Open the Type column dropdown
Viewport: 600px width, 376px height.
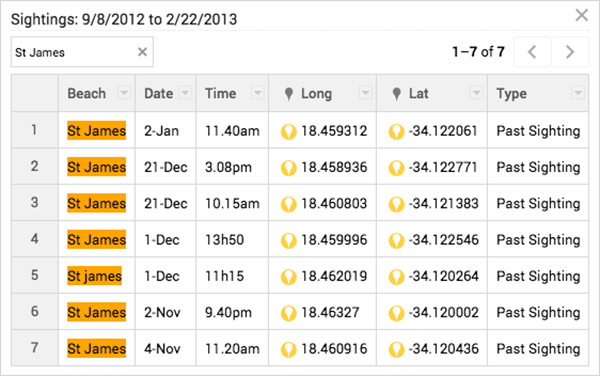(x=578, y=93)
